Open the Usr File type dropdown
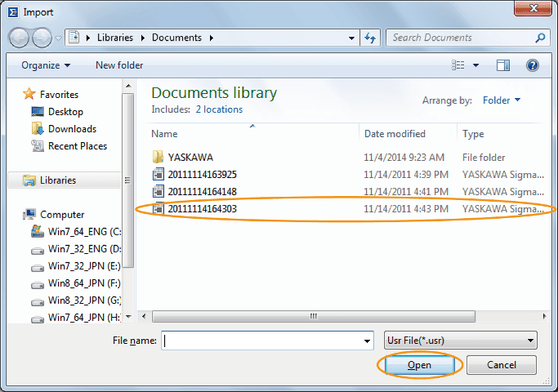This screenshot has width=558, height=392. coord(460,341)
